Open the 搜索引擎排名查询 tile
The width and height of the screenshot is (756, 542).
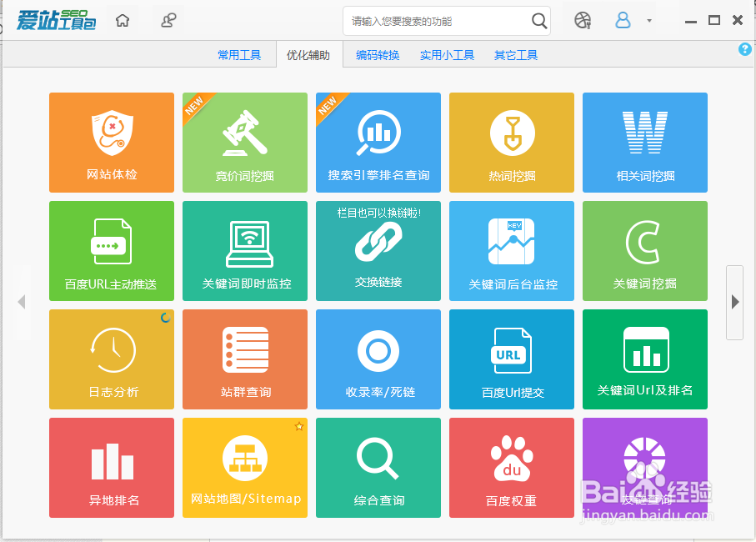(378, 143)
